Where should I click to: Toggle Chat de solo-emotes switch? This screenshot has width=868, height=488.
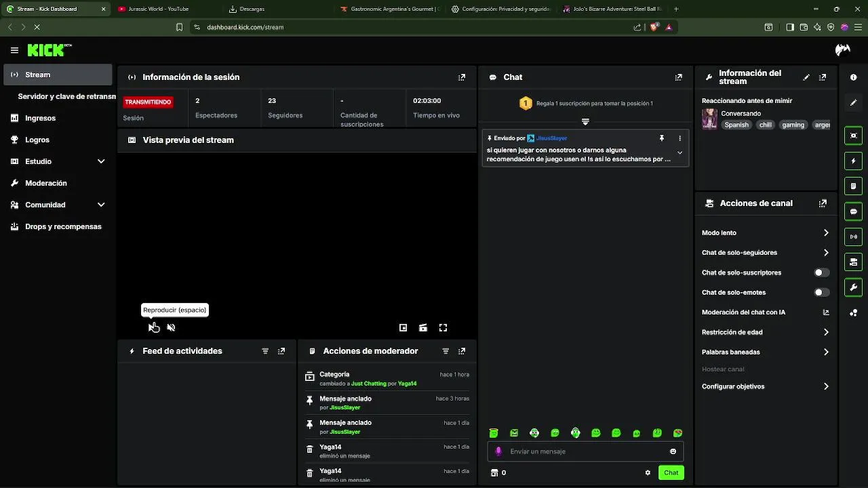821,293
